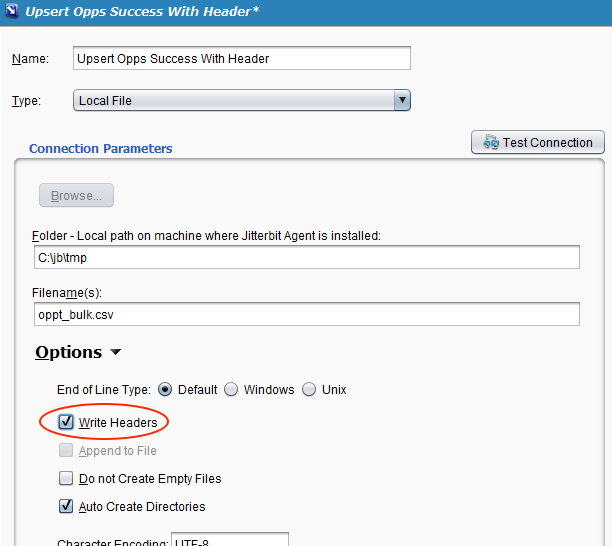Uncheck Auto Create Directories
Viewport: 612px width, 546px height.
tap(67, 507)
